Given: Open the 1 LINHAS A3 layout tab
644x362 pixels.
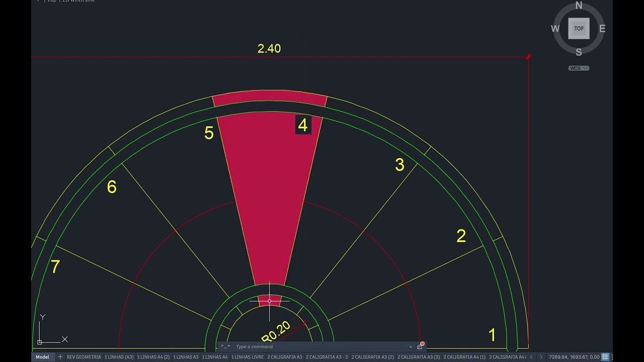Looking at the screenshot, I should 186,357.
